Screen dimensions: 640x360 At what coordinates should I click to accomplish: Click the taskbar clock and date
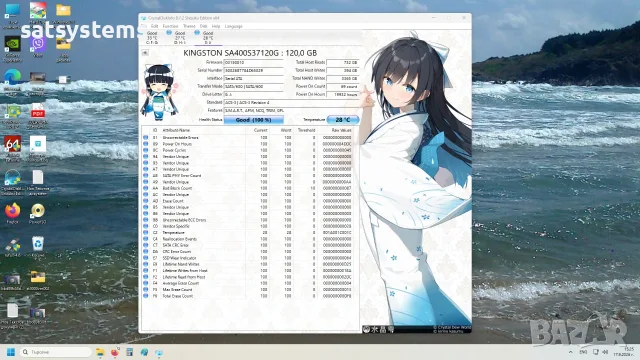(624, 352)
